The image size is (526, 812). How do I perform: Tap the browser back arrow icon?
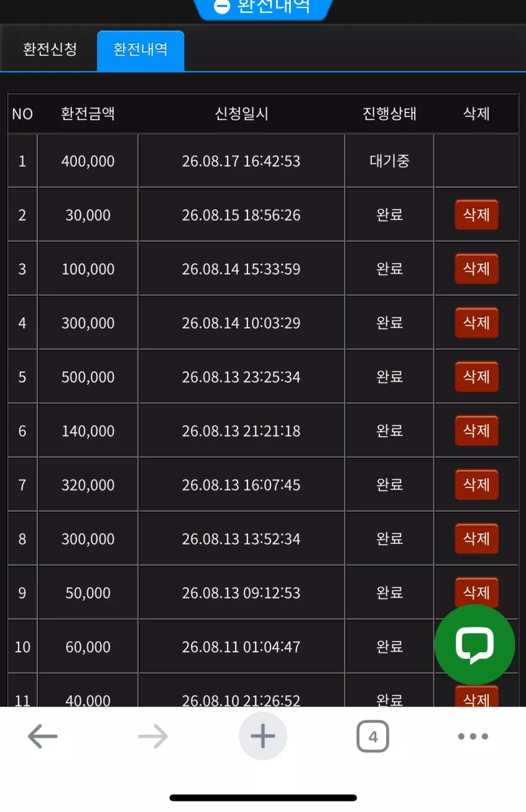pyautogui.click(x=43, y=736)
